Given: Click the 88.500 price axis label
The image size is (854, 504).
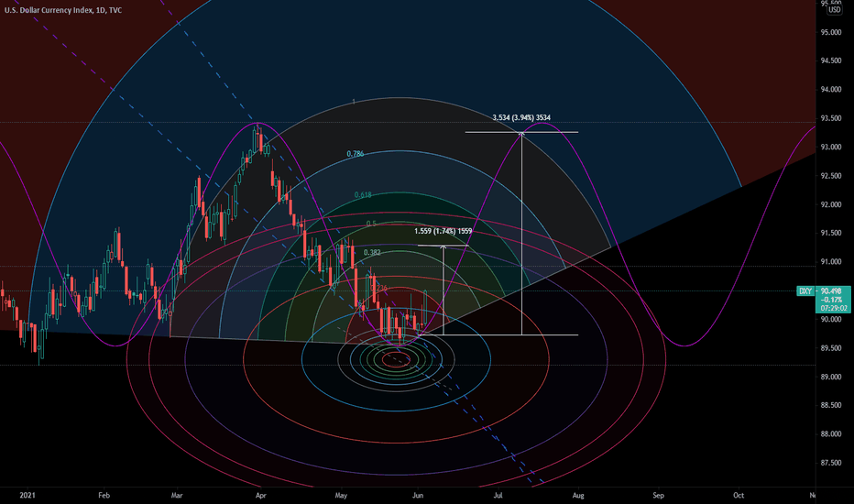Looking at the screenshot, I should tap(830, 405).
